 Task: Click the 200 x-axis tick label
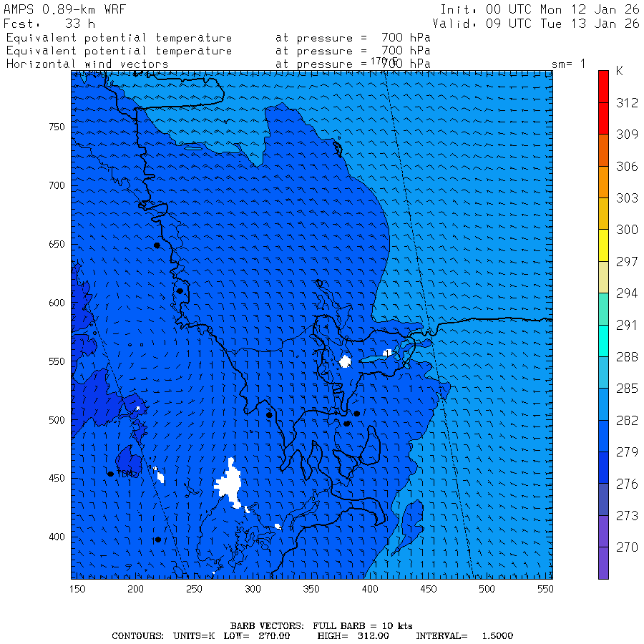[x=135, y=589]
